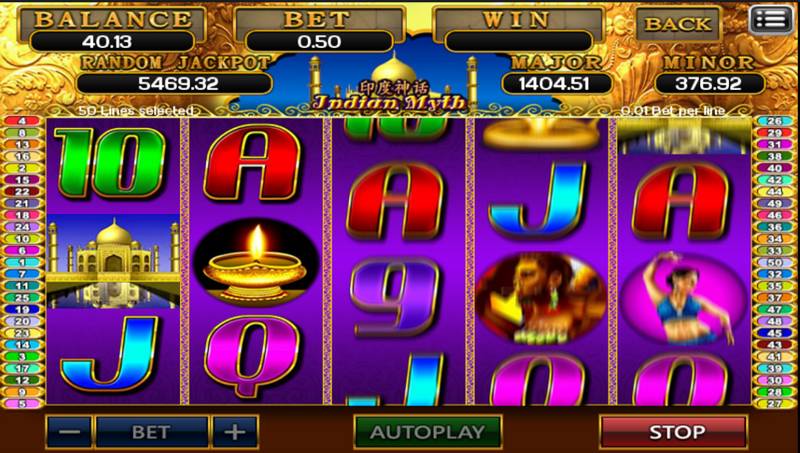Select payline indicator 26 on the right
Screen dimensions: 800x453
pyautogui.click(x=774, y=121)
